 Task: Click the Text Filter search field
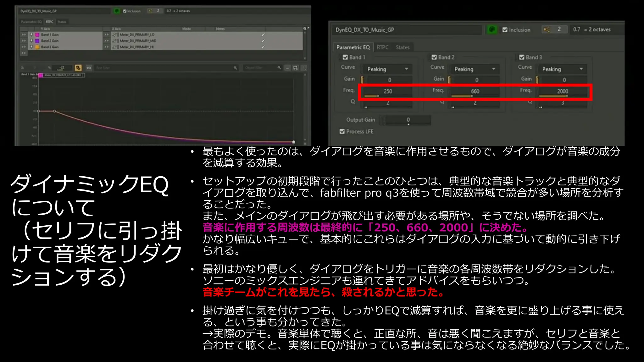coord(166,68)
